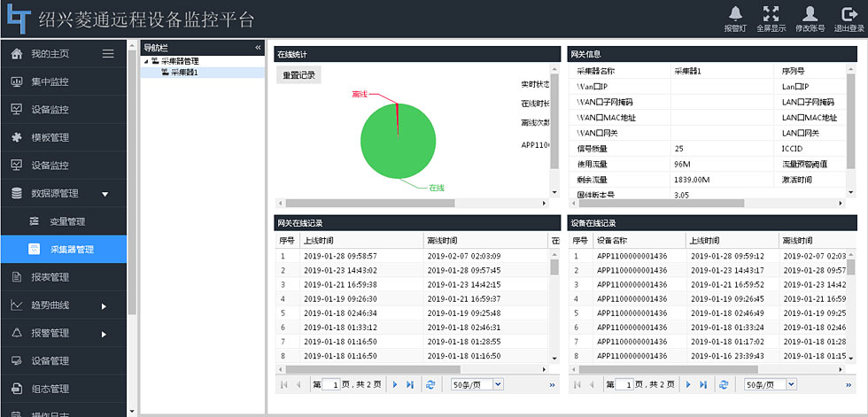This screenshot has height=417, width=868.
Task: Expand the 数据源管理 sidebar dropdown arrow
Action: pyautogui.click(x=105, y=194)
